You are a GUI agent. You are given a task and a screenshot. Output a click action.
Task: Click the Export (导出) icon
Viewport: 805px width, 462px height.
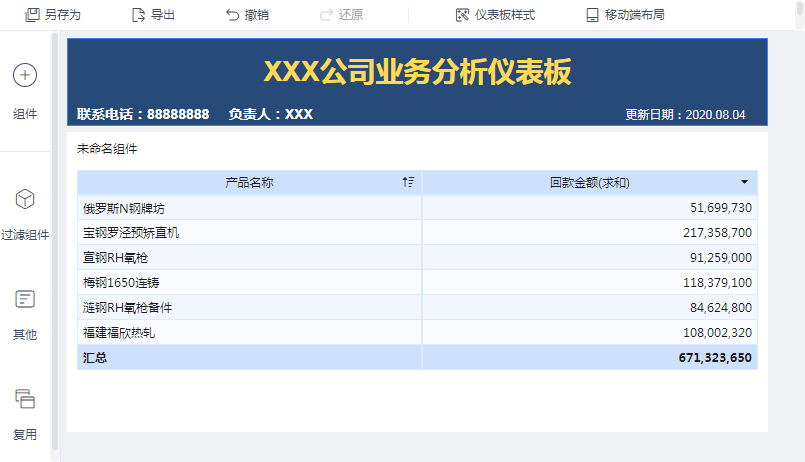(138, 15)
